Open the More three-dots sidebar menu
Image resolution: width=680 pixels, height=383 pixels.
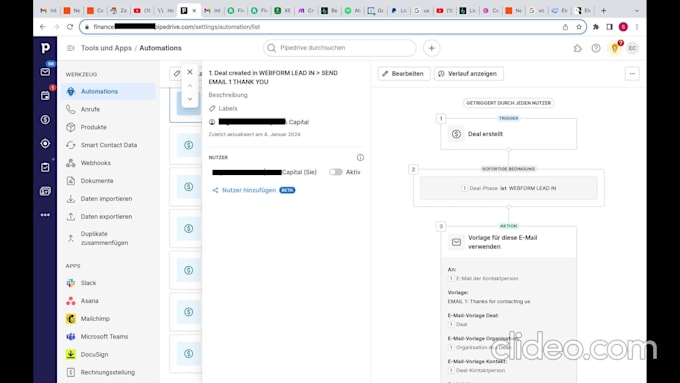coord(45,215)
